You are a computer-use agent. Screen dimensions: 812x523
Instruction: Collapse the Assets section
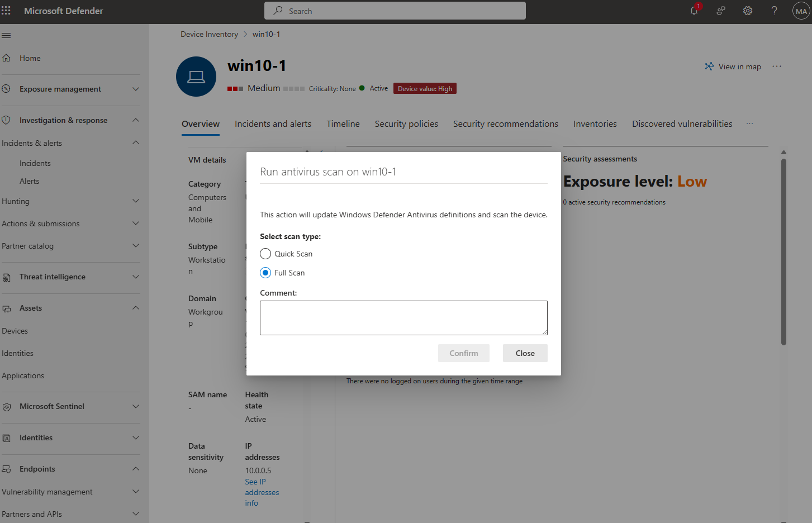(136, 308)
